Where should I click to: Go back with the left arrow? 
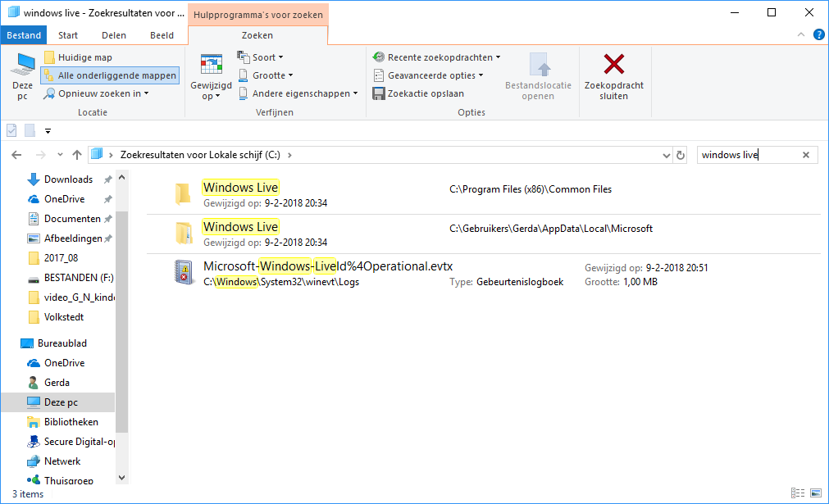(x=16, y=155)
